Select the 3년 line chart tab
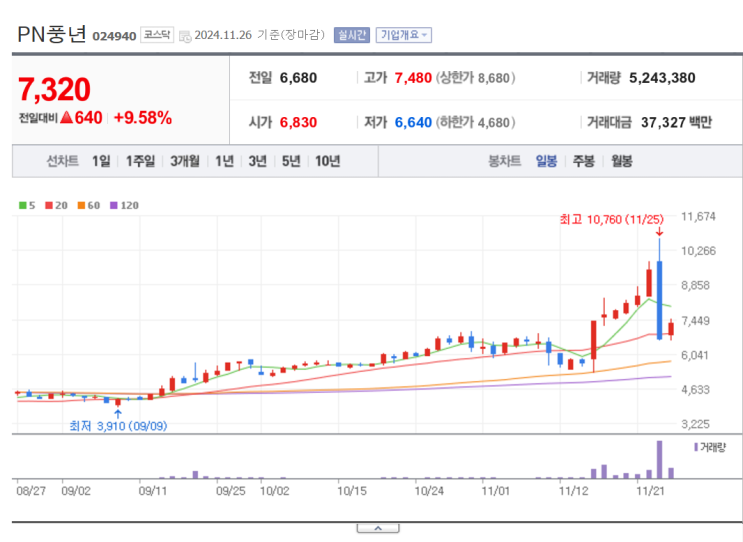This screenshot has height=542, width=743. point(258,161)
